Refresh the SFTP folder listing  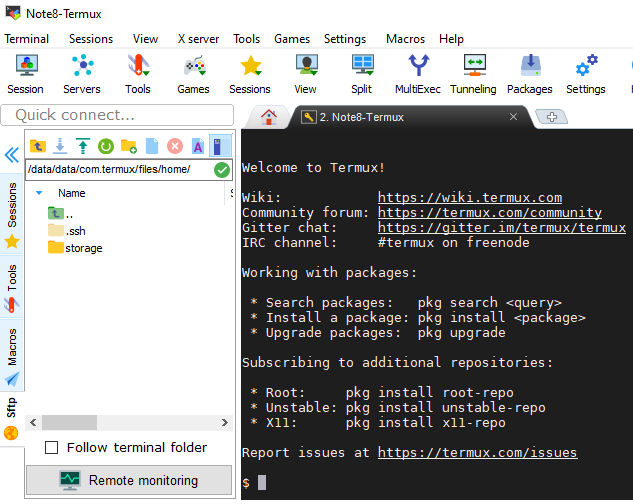coord(105,147)
